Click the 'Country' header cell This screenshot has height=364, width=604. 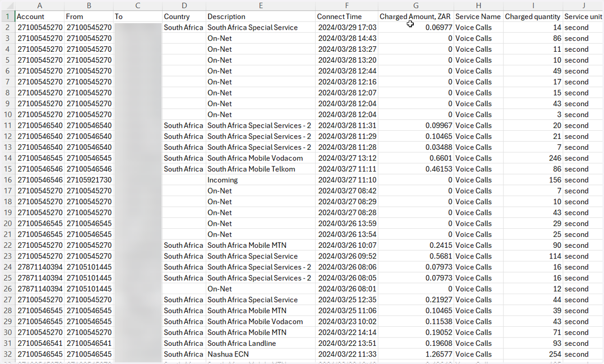point(184,16)
